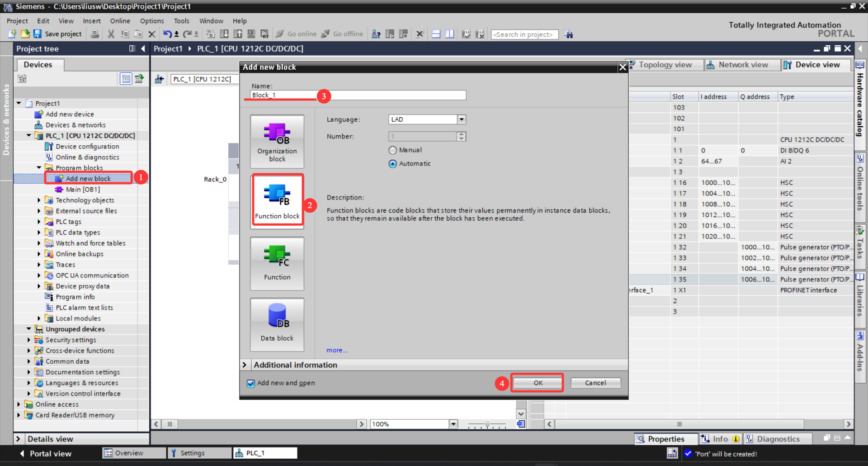Click Cancel in Add new block dialog

coord(595,383)
